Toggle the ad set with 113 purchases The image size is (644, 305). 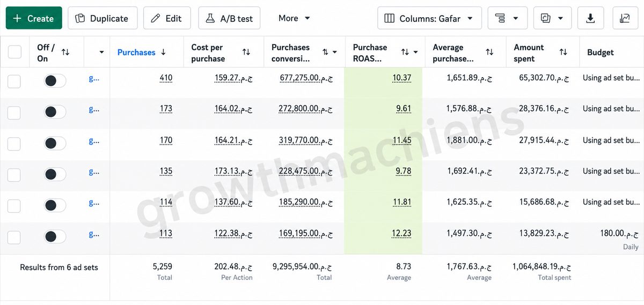click(55, 236)
